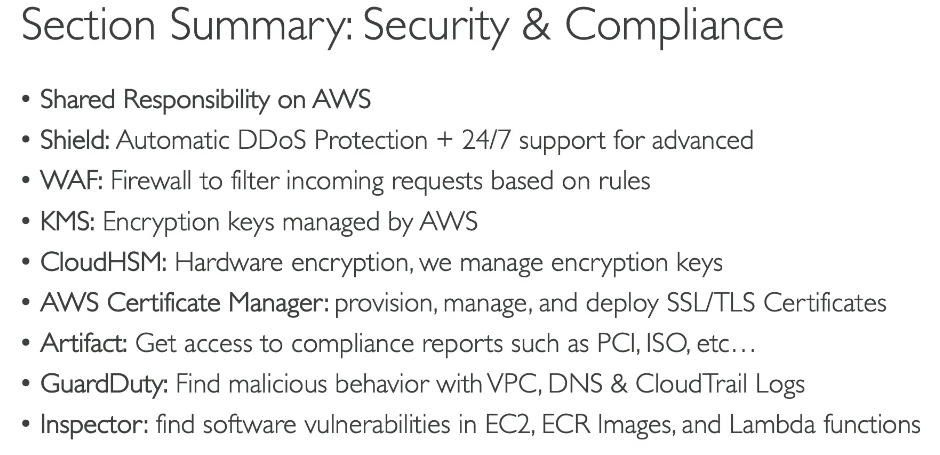Screen dimensions: 940x455
Task: Click the slide title Section Summary
Action: 402,26
